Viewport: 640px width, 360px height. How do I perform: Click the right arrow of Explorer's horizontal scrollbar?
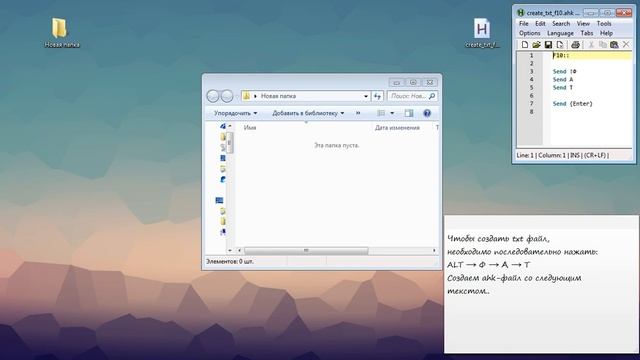pyautogui.click(x=434, y=250)
